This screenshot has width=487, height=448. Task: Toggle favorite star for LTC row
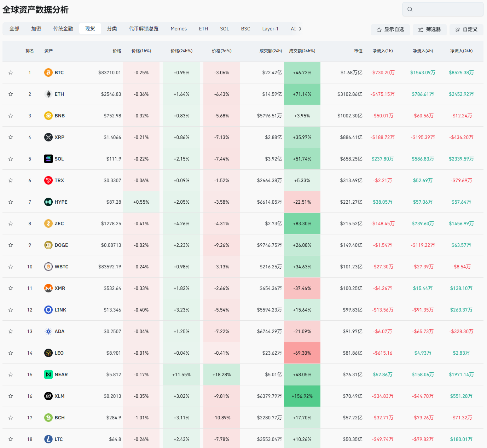[x=11, y=439]
